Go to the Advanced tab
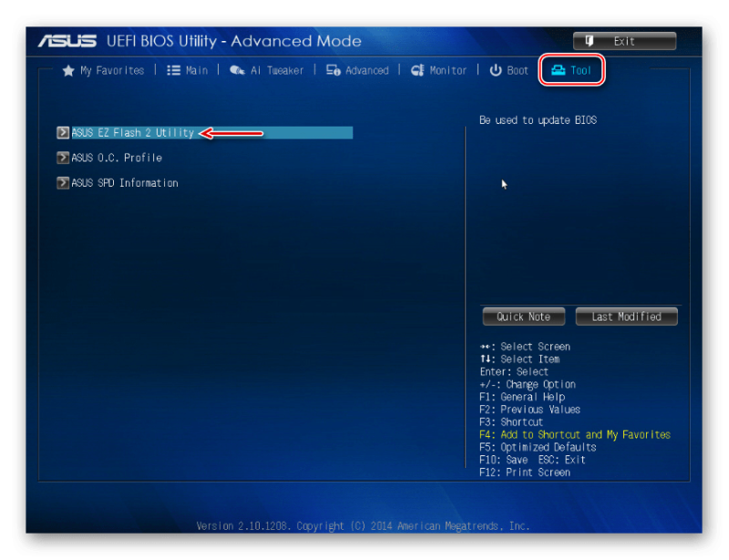Screen dimensions: 729x560 click(x=357, y=71)
